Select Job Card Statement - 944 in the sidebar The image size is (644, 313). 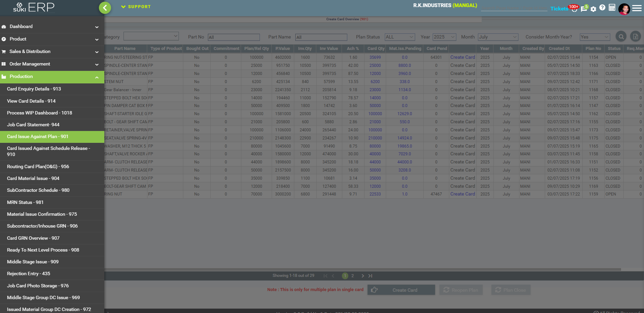(x=33, y=125)
